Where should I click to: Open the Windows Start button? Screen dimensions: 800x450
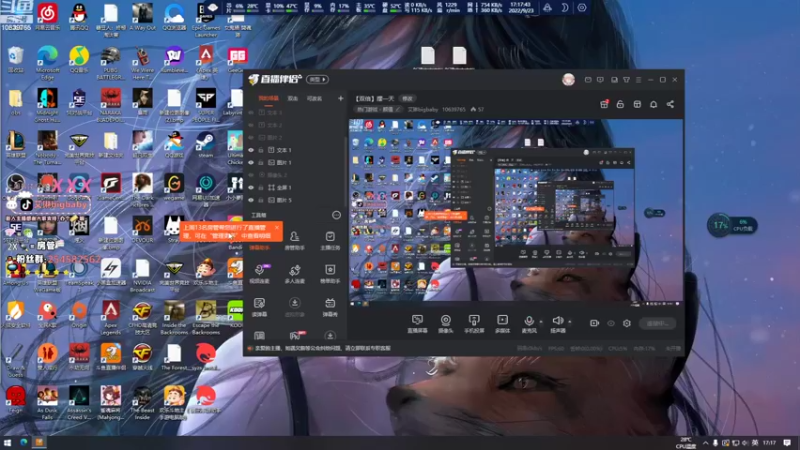(8, 442)
